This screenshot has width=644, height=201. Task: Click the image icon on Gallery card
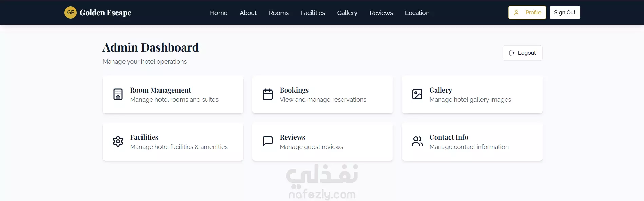coord(417,94)
